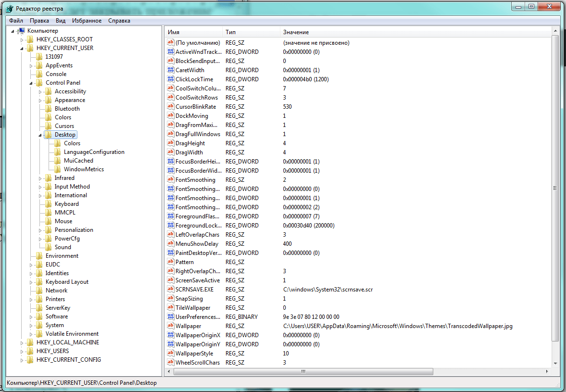
Task: Open the Файл menu
Action: (x=16, y=21)
